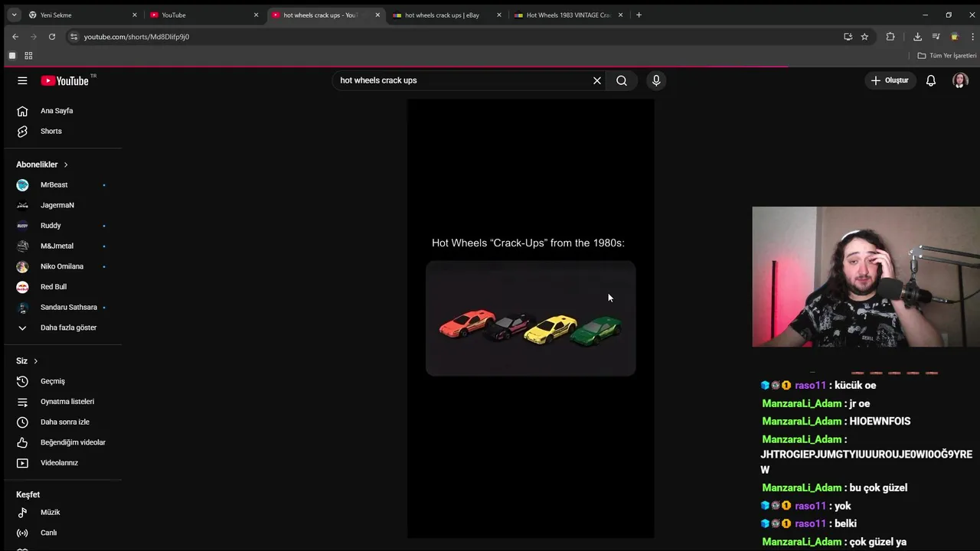
Task: Open YouTube notifications bell
Action: coord(931,80)
